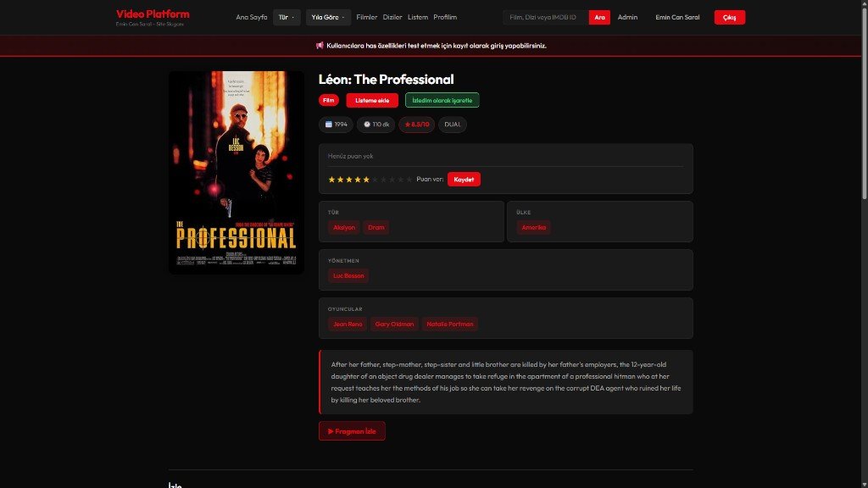Click the Léon: The Professional poster image
Screen dimensions: 868x488
(236, 172)
